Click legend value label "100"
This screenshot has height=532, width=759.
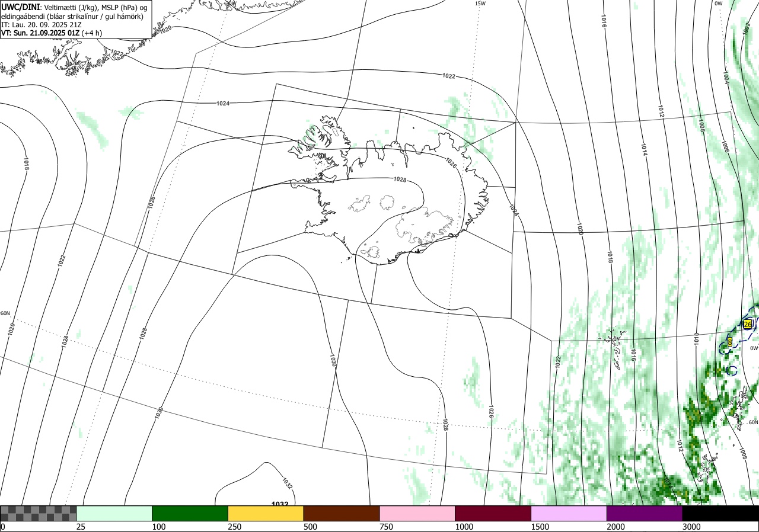coord(159,527)
